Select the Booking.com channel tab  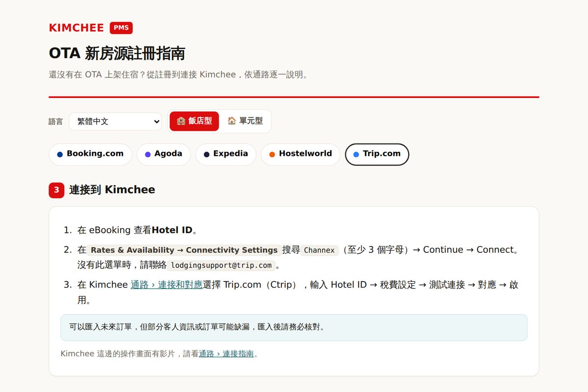coord(90,154)
